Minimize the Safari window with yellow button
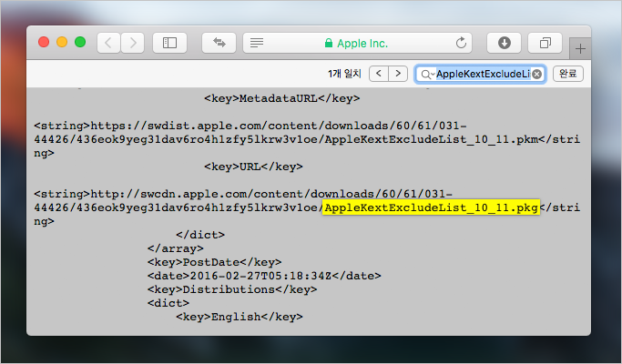This screenshot has height=364, width=622. (62, 42)
